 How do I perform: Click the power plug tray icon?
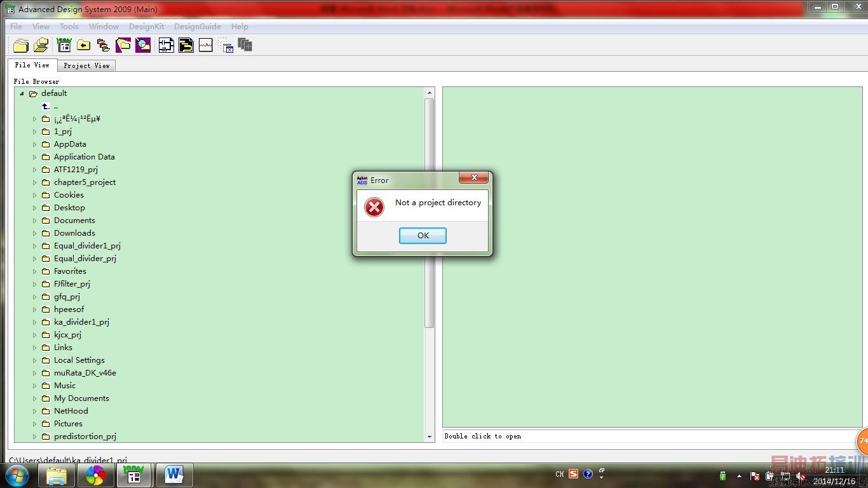click(x=770, y=476)
